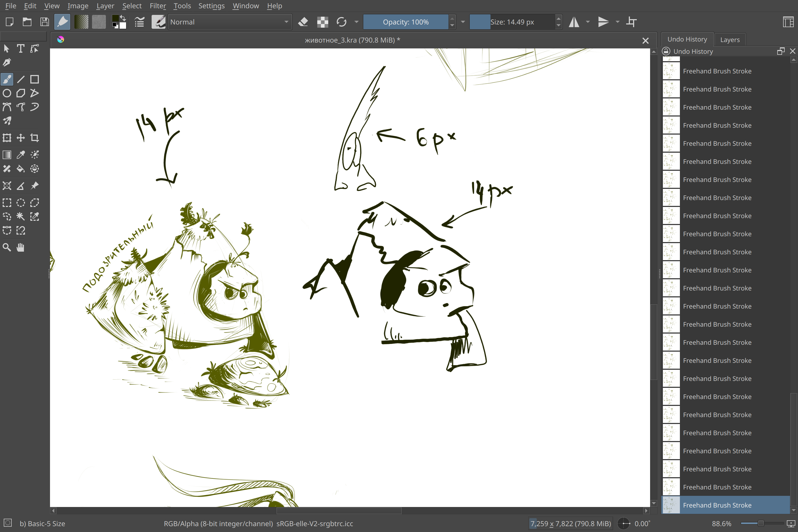Open the Normal blending mode dropdown

click(x=230, y=22)
